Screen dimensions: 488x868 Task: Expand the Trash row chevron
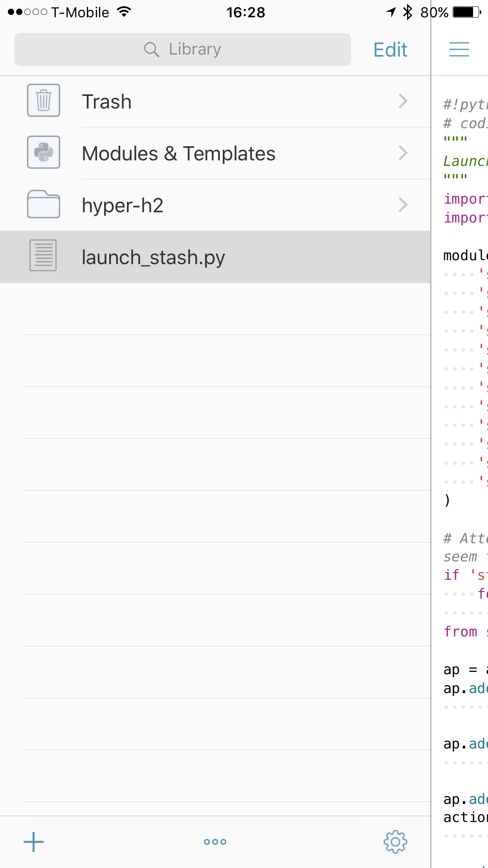pos(403,101)
